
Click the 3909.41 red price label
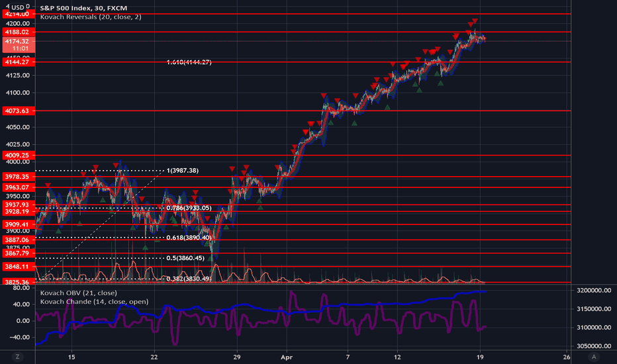(x=18, y=224)
